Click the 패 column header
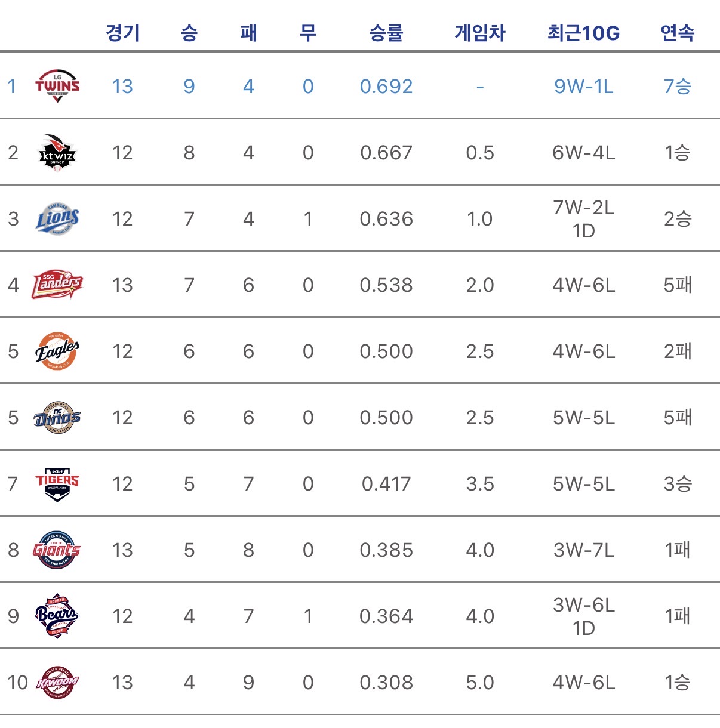The image size is (720, 728). (248, 32)
